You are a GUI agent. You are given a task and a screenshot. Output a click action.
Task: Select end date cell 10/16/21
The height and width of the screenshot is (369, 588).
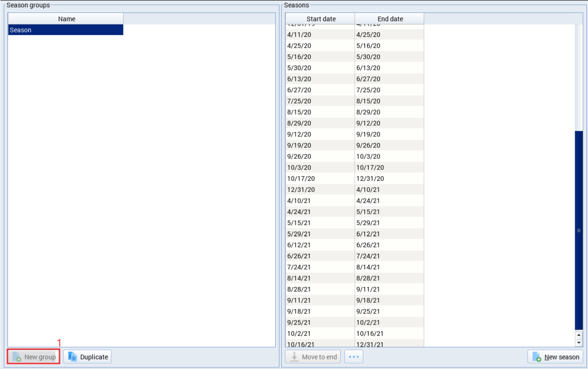tap(389, 333)
